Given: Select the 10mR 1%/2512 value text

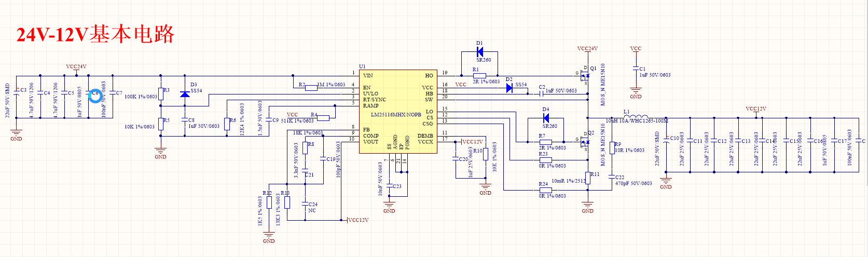Looking at the screenshot, I should coord(569,181).
